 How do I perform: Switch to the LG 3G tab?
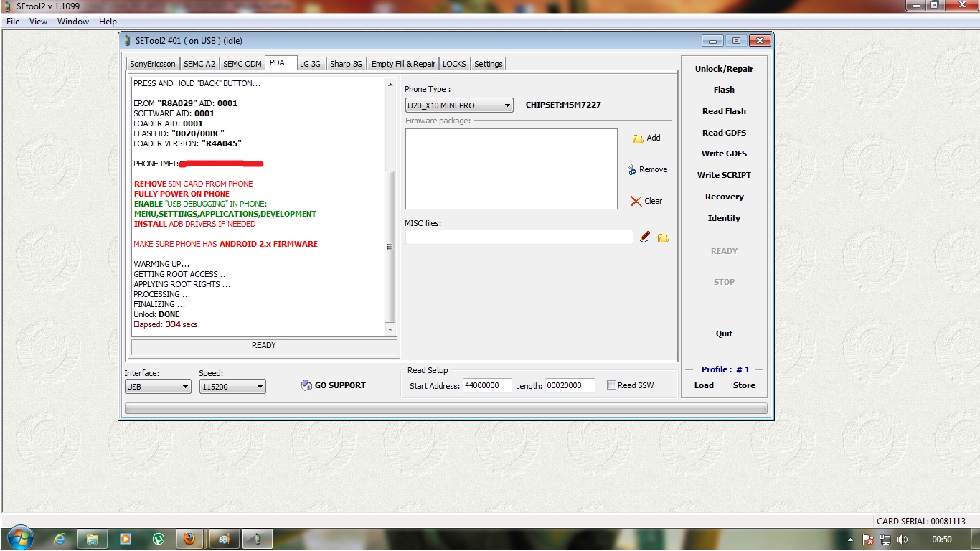click(310, 64)
